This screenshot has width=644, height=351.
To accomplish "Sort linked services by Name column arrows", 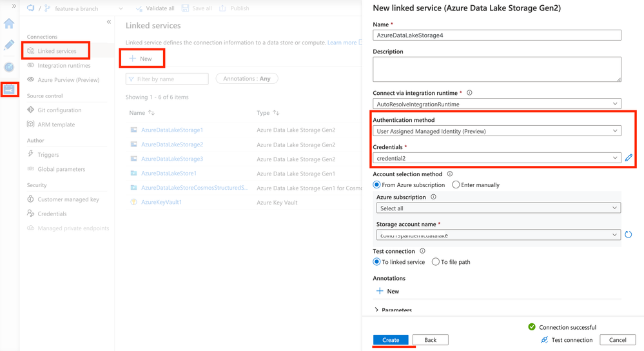I will [151, 113].
